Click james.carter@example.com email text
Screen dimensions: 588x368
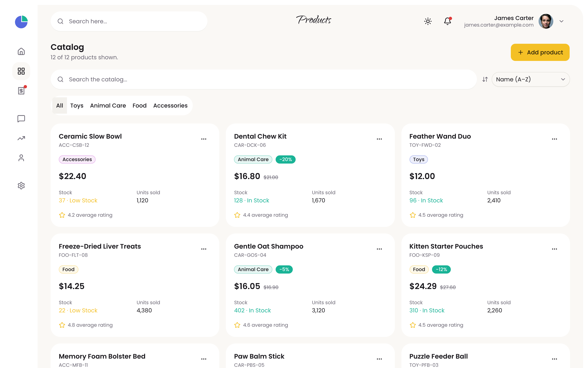click(499, 25)
